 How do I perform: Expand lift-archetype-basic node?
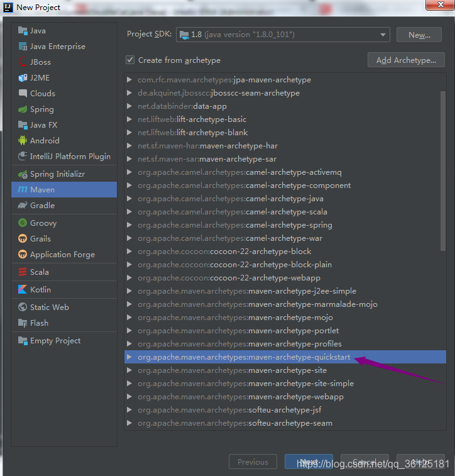pyautogui.click(x=129, y=119)
